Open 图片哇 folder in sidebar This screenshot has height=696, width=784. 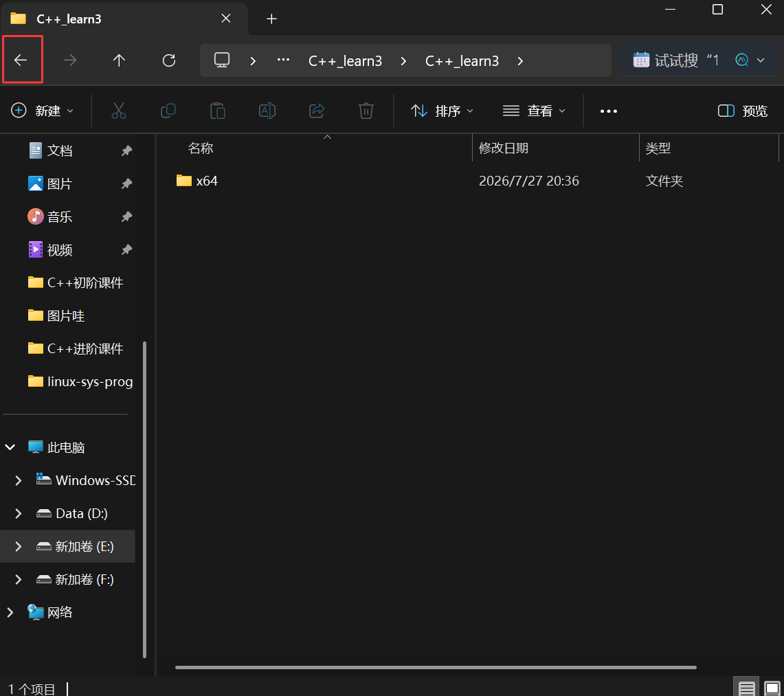pyautogui.click(x=56, y=315)
